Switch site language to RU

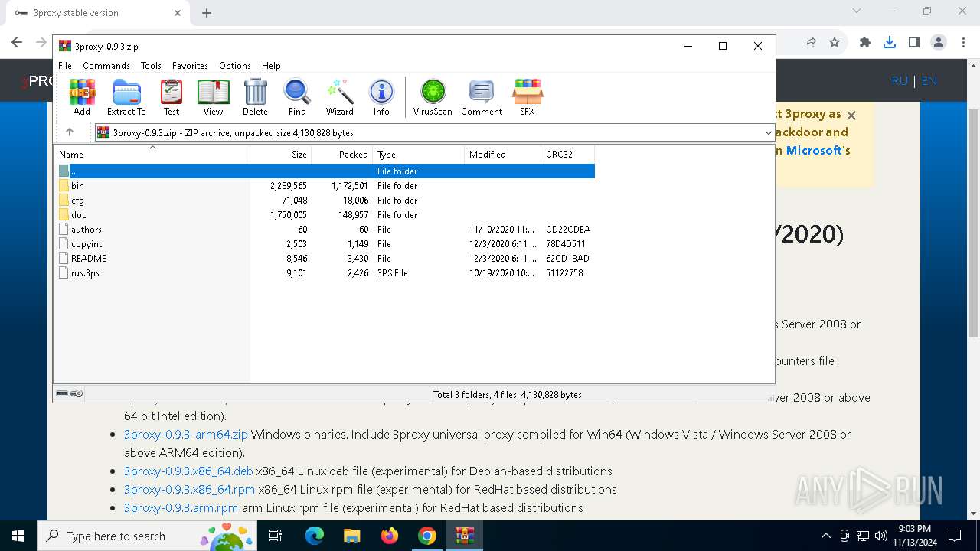[900, 81]
